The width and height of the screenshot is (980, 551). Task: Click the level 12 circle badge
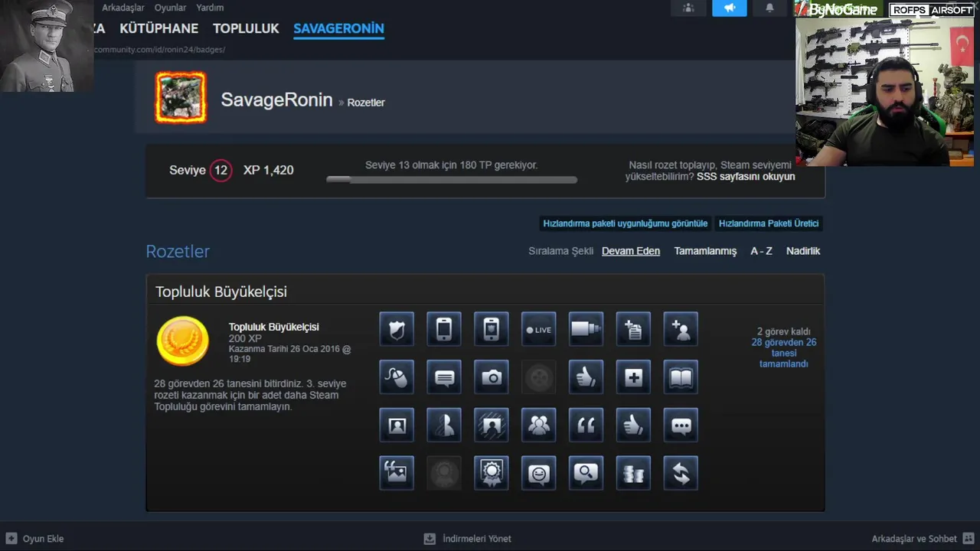click(220, 170)
